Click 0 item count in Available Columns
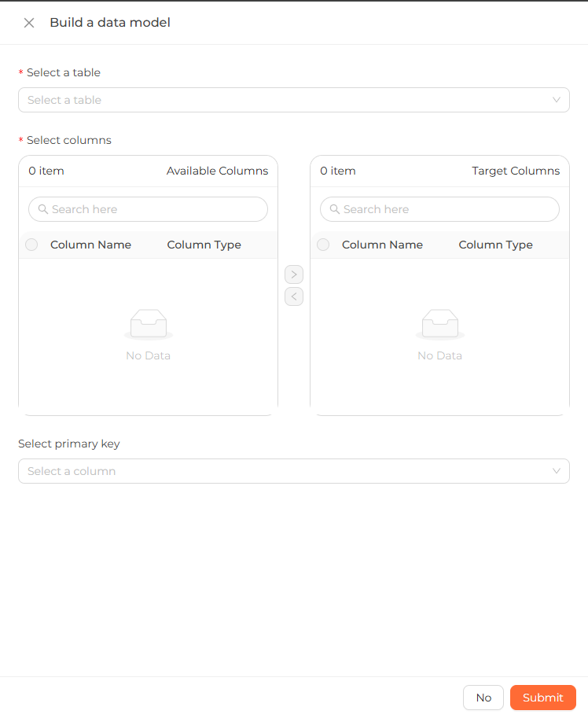The height and width of the screenshot is (718, 588). point(46,171)
